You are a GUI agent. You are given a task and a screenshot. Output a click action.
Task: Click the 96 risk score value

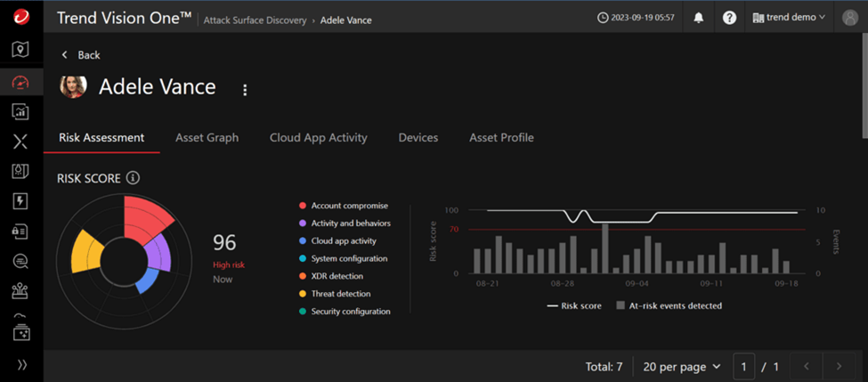click(224, 242)
